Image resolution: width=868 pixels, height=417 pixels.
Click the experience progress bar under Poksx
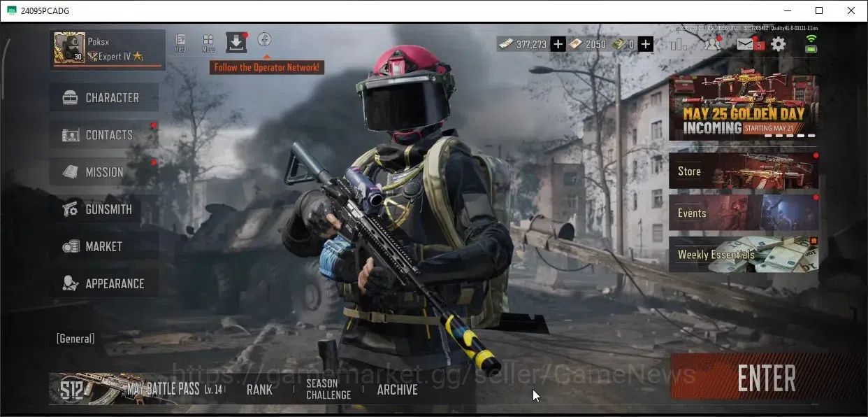pos(108,66)
